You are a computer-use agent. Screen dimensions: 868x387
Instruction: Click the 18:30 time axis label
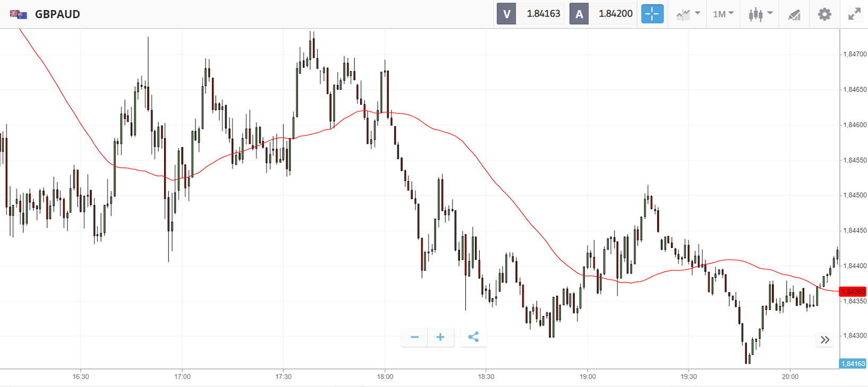click(x=486, y=377)
